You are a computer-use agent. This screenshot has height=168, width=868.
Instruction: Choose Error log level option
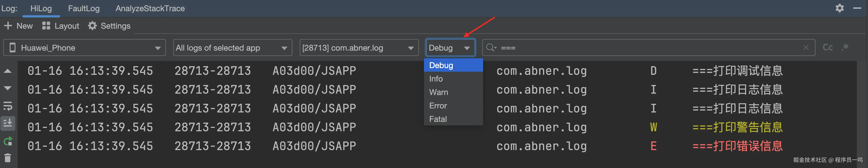click(438, 106)
